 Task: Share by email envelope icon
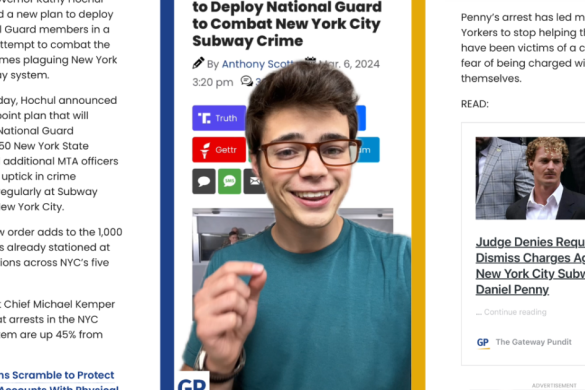click(x=254, y=181)
